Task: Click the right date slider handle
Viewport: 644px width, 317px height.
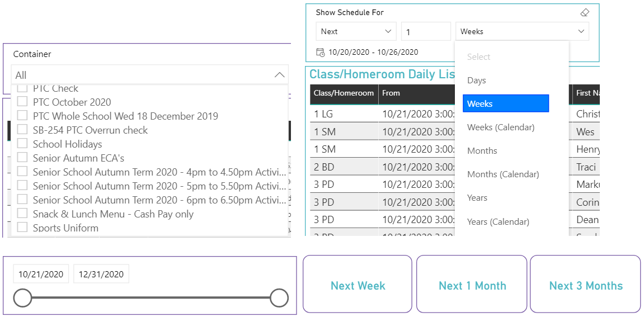Action: 279,297
